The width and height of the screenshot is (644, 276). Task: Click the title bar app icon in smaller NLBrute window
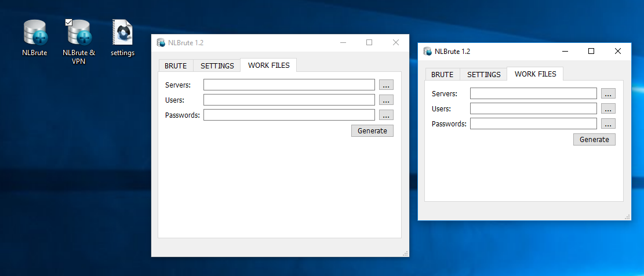(428, 51)
